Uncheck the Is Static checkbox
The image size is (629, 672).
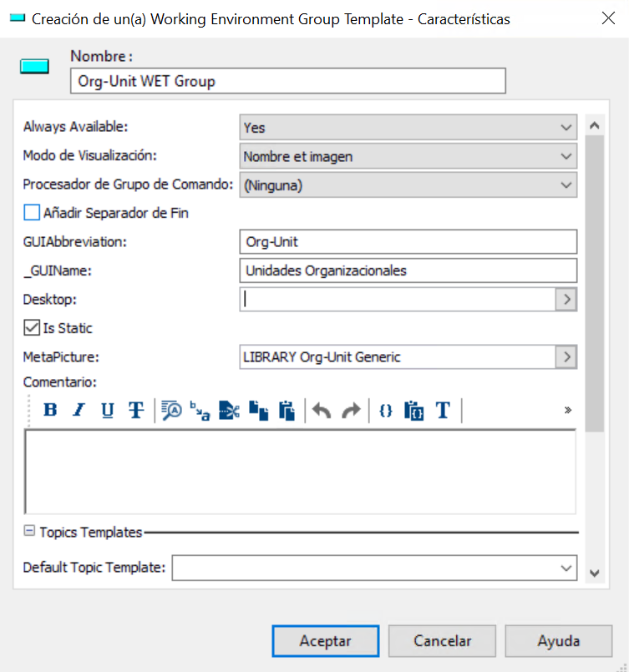coord(32,328)
